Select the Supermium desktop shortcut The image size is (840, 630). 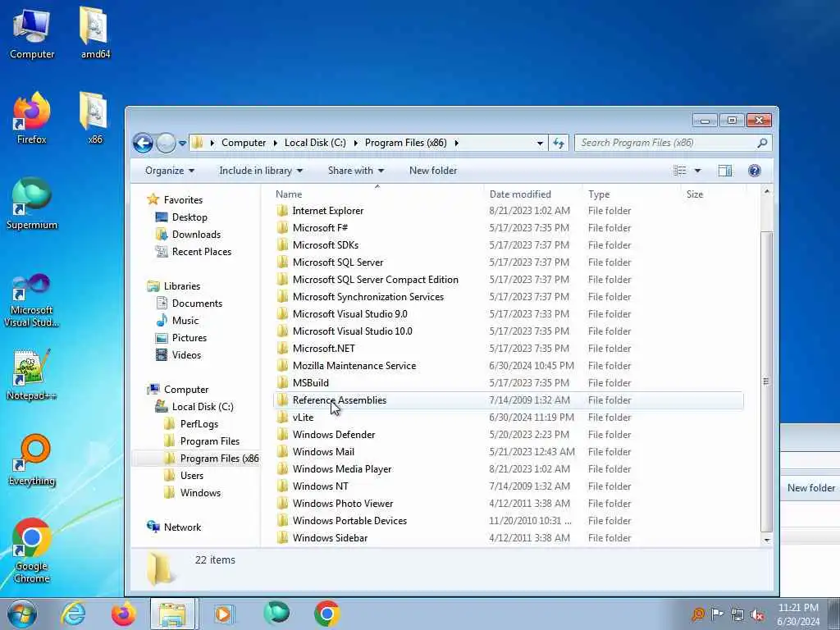[32, 204]
